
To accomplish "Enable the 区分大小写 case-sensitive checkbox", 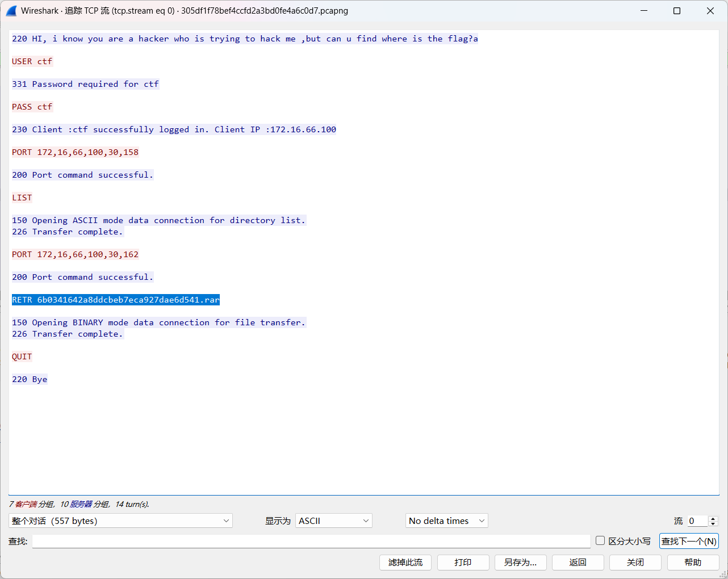I will coord(600,540).
